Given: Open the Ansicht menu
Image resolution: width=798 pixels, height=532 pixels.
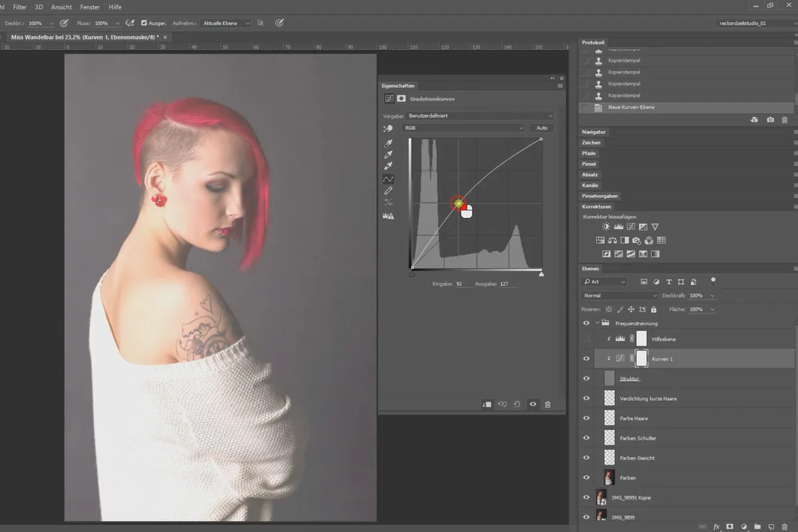Looking at the screenshot, I should [x=61, y=7].
